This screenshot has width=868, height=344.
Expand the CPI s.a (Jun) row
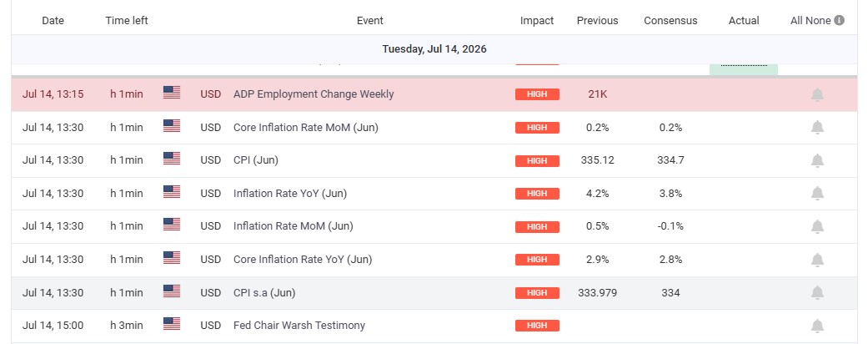click(x=434, y=292)
